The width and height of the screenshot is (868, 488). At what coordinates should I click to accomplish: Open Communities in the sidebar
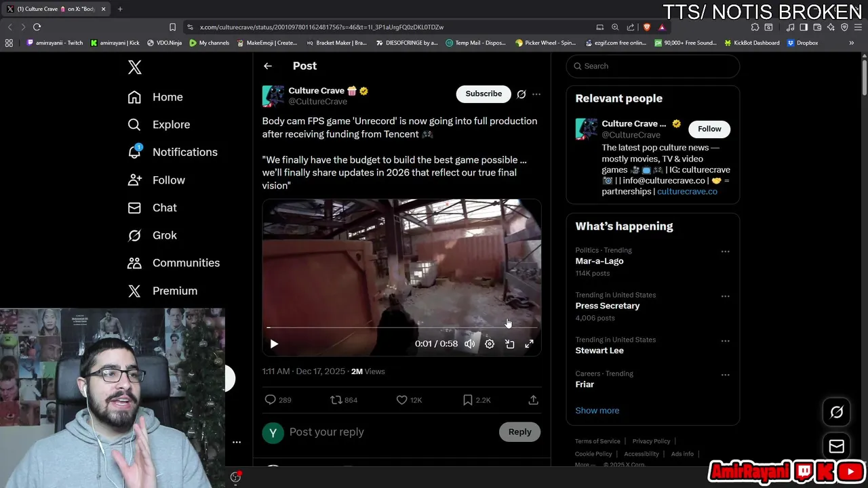click(x=174, y=263)
